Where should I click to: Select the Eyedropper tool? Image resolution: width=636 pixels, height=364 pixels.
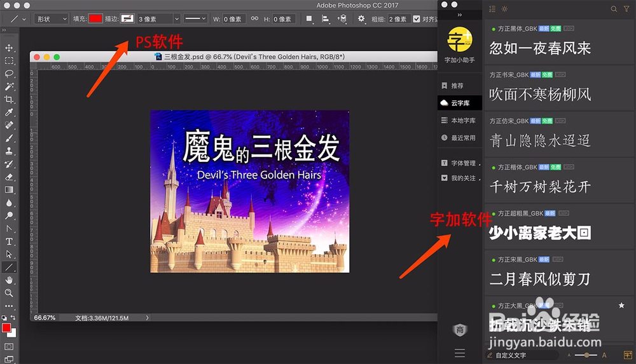coord(9,112)
